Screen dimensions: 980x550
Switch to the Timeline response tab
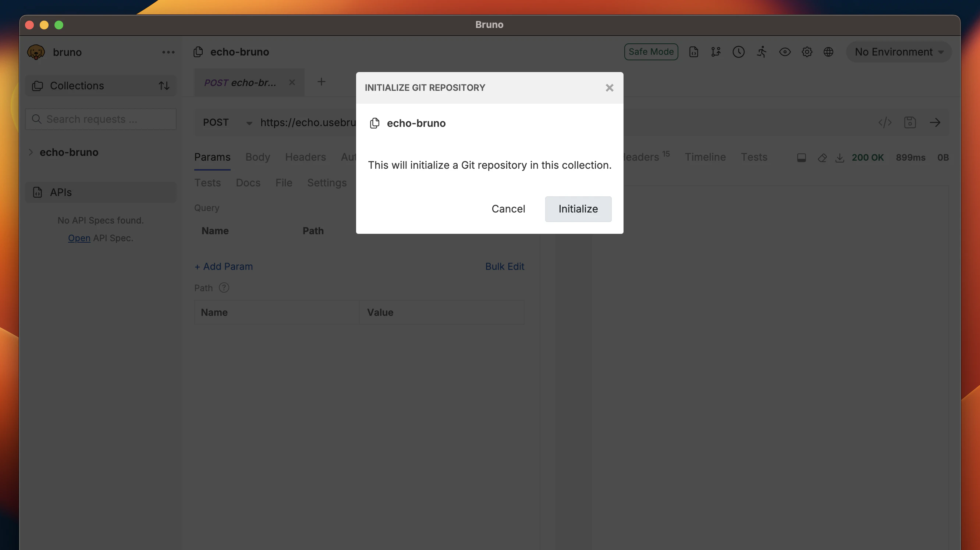pyautogui.click(x=705, y=157)
